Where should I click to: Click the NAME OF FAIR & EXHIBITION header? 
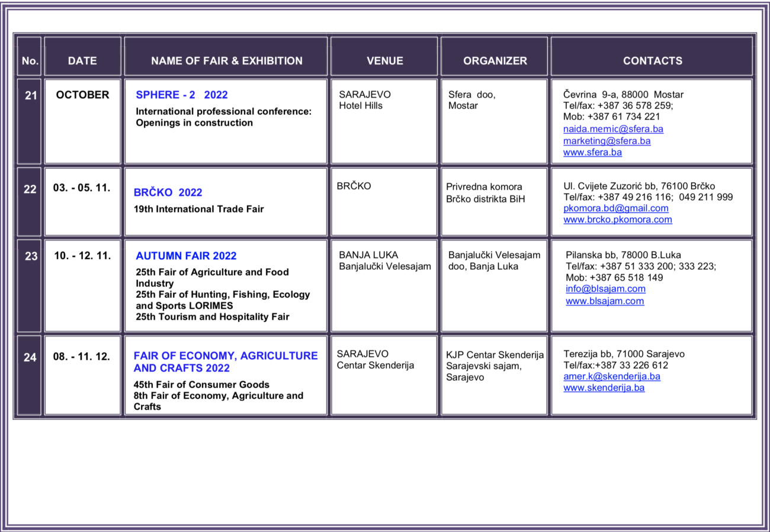click(226, 60)
